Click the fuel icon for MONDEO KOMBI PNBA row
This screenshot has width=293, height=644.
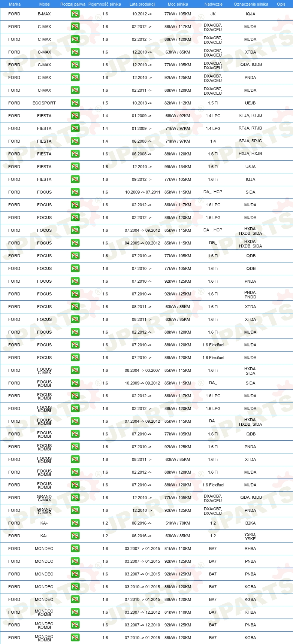point(75,625)
